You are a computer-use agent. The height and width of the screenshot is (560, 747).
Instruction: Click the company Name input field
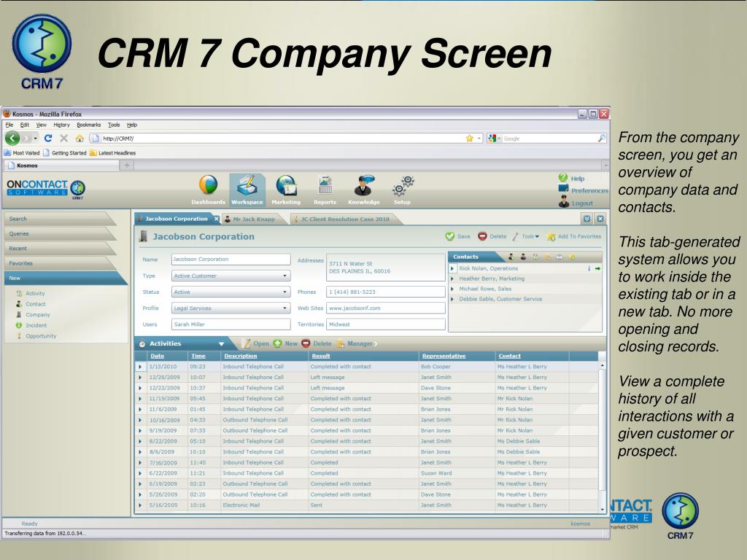[231, 259]
